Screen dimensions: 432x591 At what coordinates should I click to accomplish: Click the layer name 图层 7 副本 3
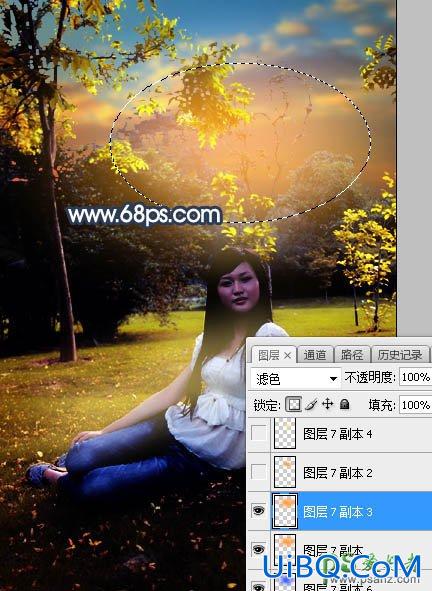click(x=338, y=511)
